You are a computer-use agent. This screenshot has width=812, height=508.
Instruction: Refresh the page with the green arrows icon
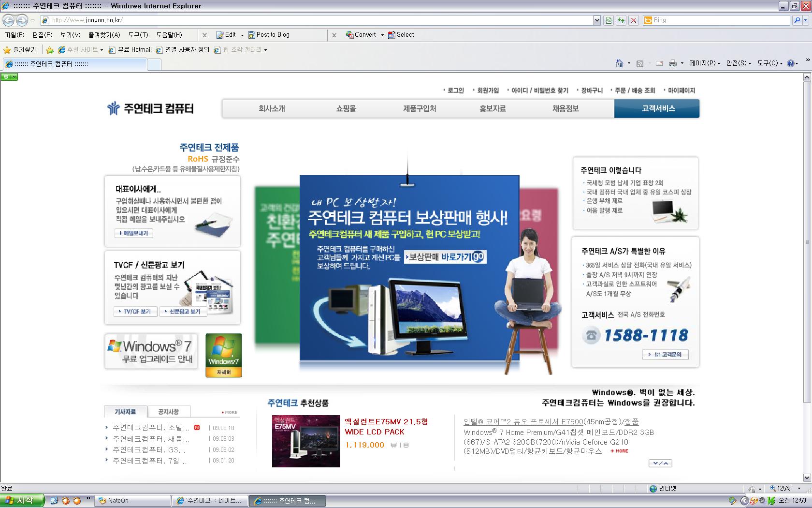click(x=621, y=20)
